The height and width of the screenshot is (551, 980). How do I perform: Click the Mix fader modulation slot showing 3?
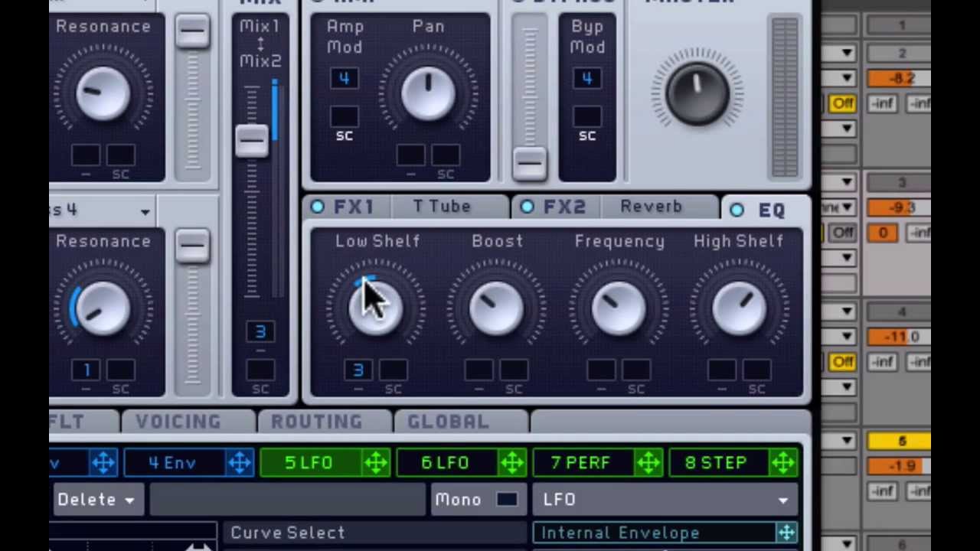point(260,331)
